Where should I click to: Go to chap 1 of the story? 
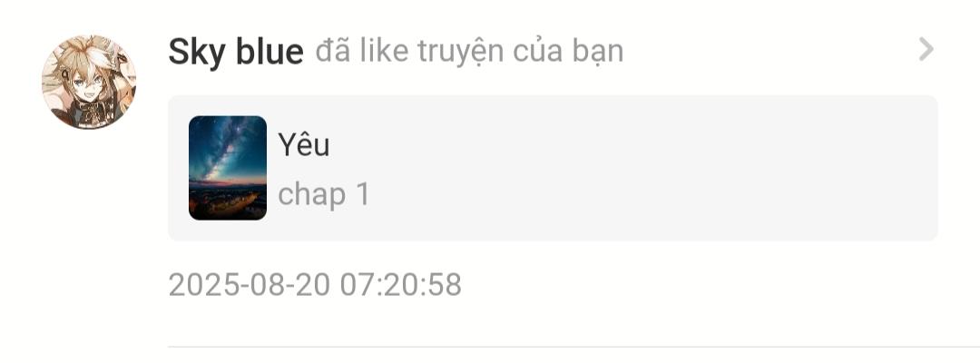tap(324, 194)
